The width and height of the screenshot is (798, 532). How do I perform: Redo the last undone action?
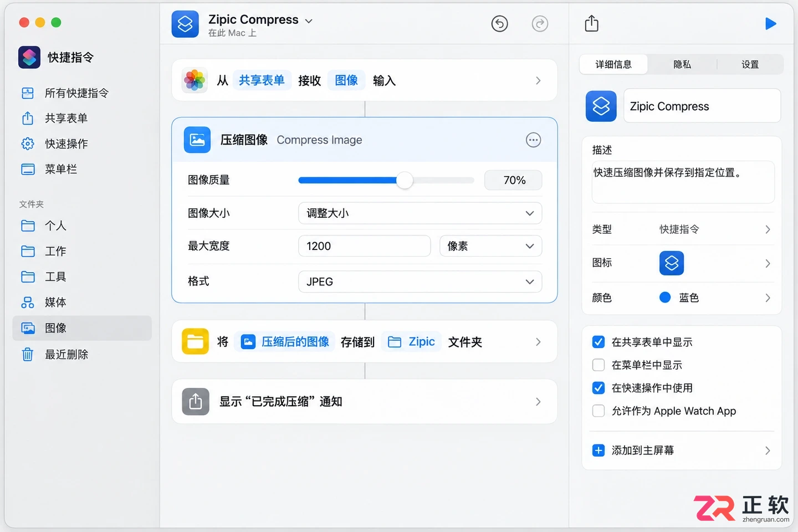pos(540,24)
